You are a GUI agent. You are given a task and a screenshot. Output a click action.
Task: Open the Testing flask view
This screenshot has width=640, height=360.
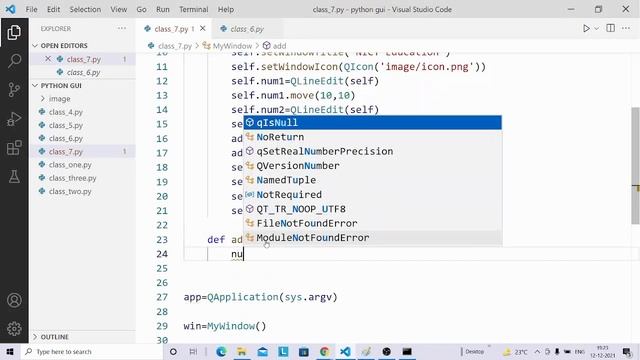pos(14,177)
